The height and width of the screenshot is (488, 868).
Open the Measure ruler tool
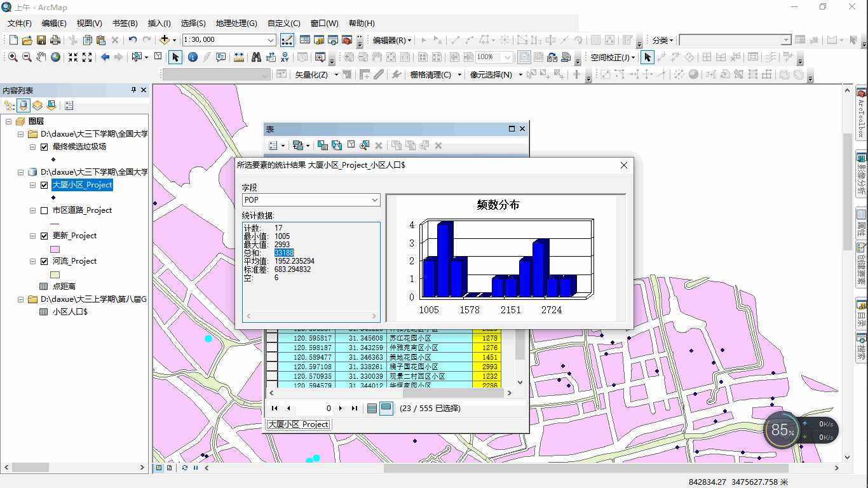coord(239,57)
